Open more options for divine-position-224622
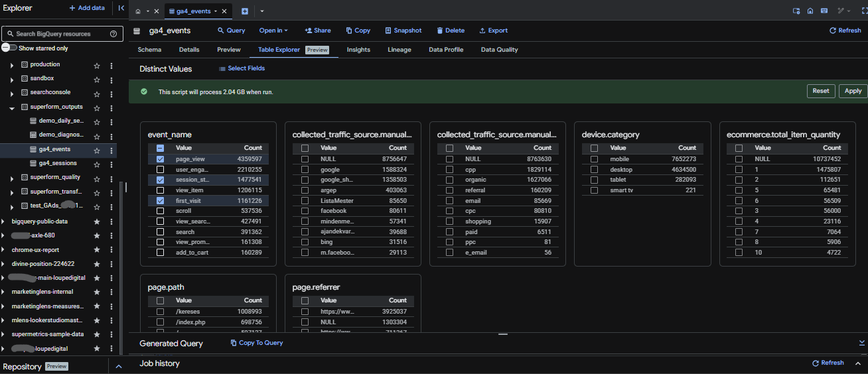The height and width of the screenshot is (374, 868). click(x=111, y=264)
